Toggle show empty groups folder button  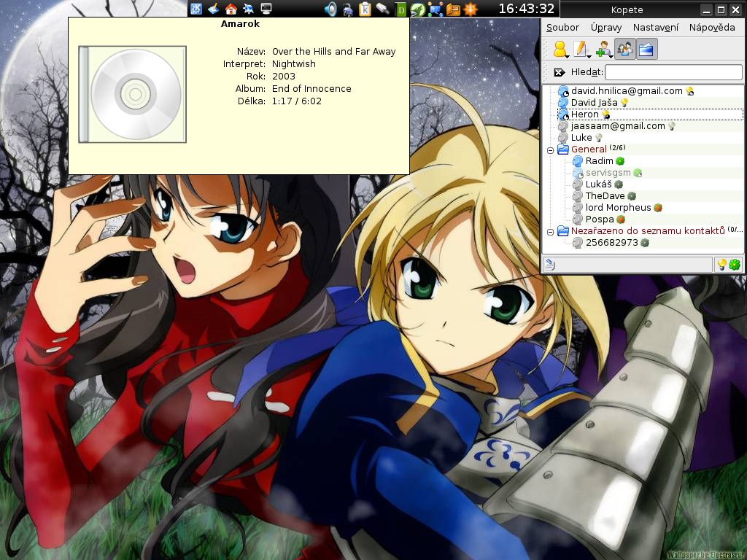pyautogui.click(x=646, y=49)
